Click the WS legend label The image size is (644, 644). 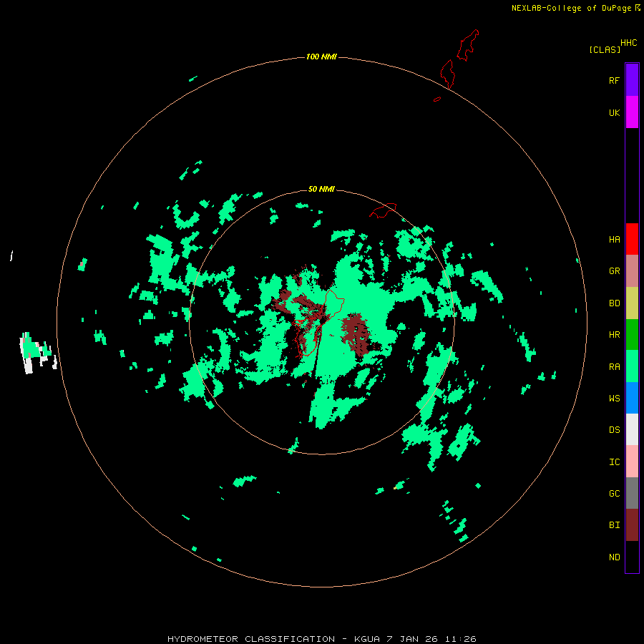614,398
